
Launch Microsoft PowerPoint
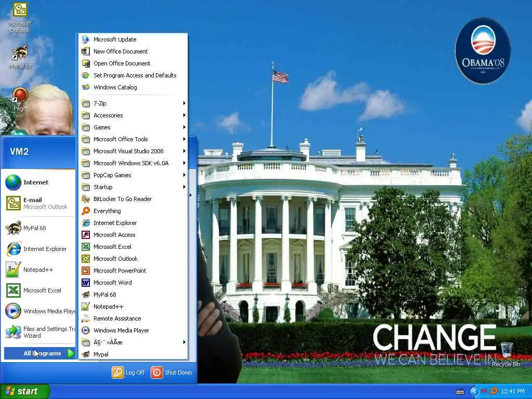pos(133,271)
